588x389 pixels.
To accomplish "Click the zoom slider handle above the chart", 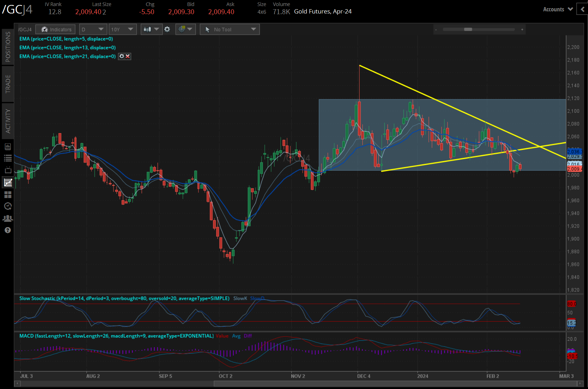I will (x=468, y=29).
